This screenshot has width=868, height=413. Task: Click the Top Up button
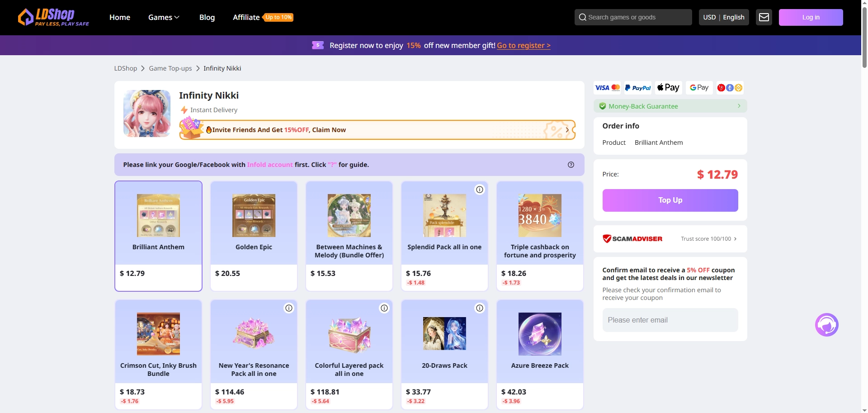670,200
